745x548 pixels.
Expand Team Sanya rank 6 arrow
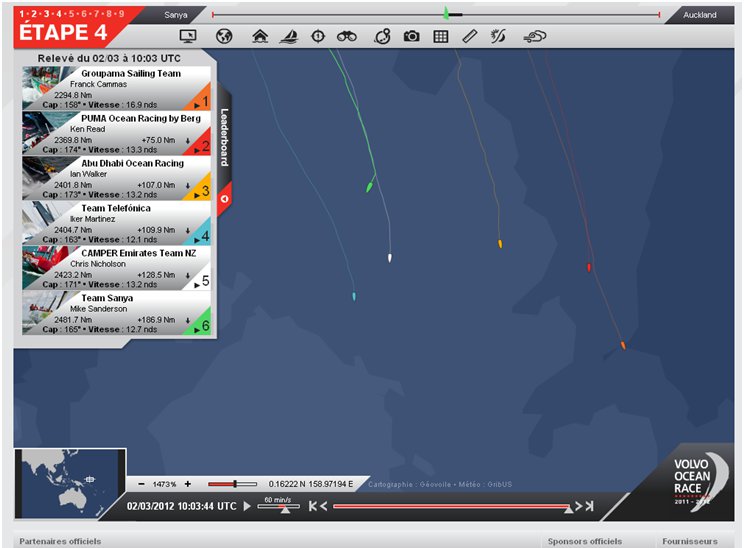(x=197, y=330)
